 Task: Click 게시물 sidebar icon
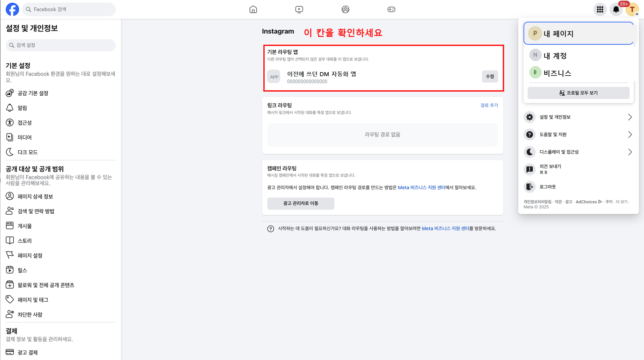(x=10, y=226)
